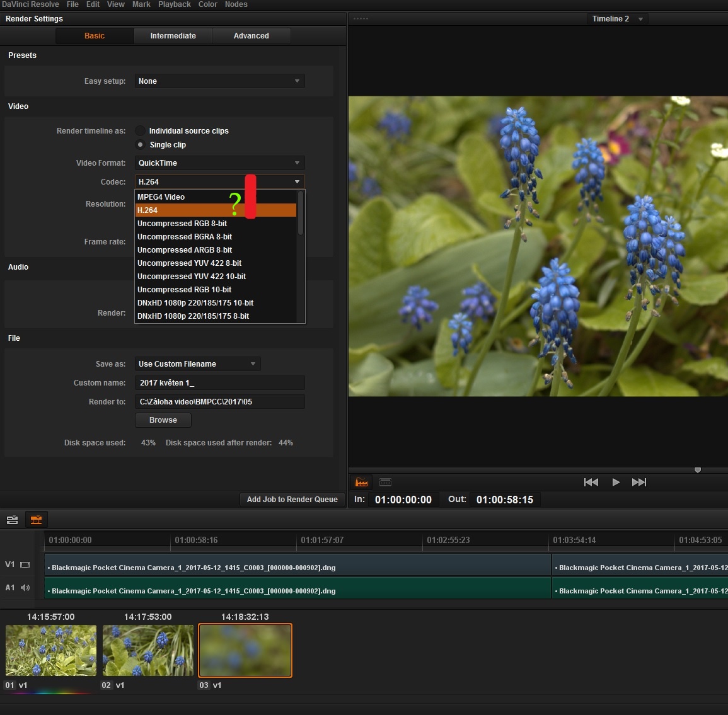Choose MPEG4 Video from the codec list

click(161, 197)
